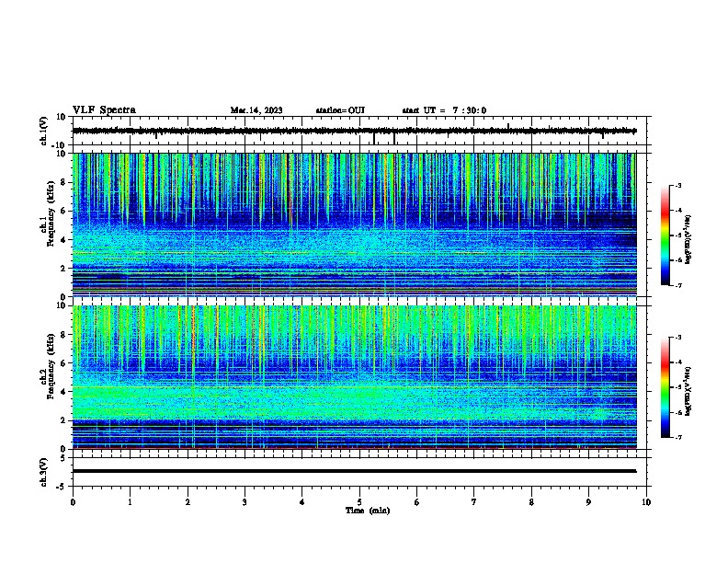Click time axis tick label "1"

[130, 502]
